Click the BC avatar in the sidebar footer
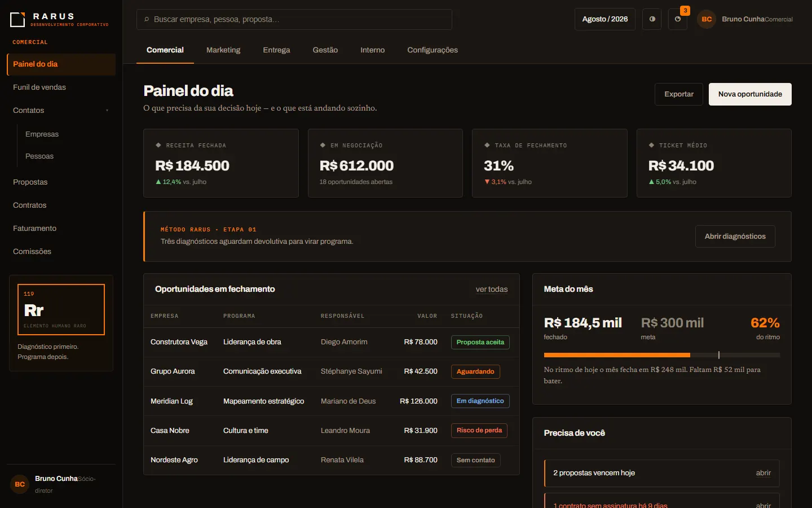Screen dimensions: 812x508 click(x=20, y=484)
